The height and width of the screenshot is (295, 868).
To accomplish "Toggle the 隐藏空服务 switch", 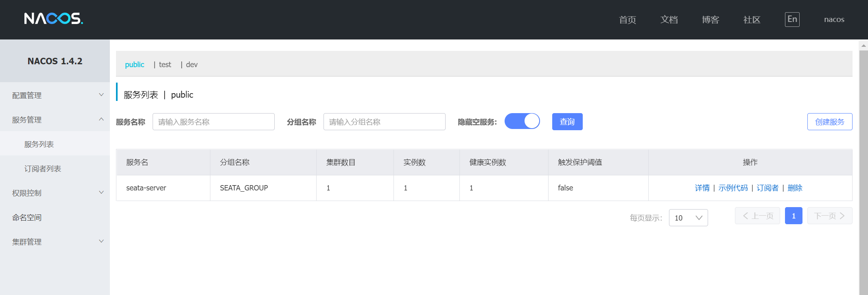I will coord(522,121).
